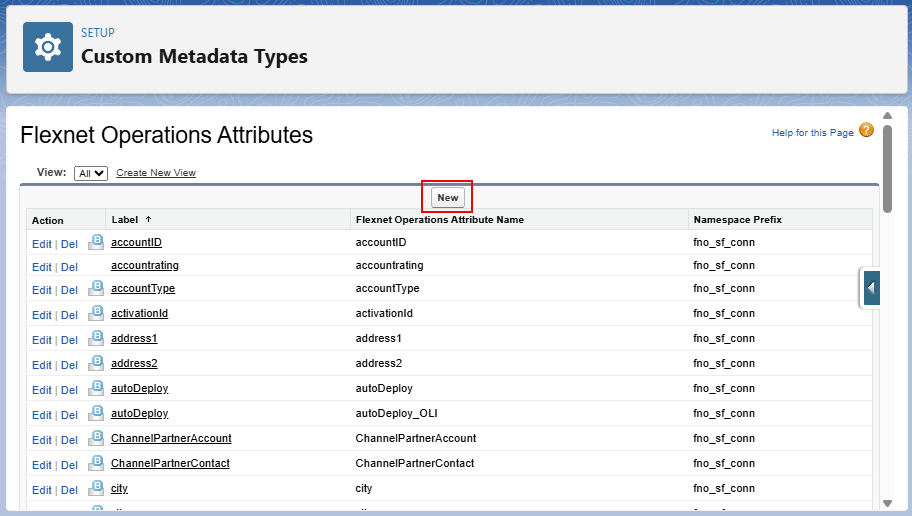Expand the collapsed side panel arrow
The height and width of the screenshot is (516, 912).
pyautogui.click(x=871, y=287)
